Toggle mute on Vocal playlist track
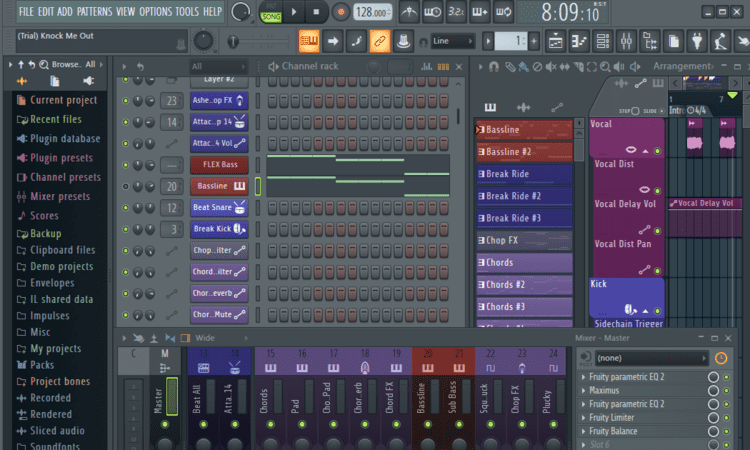This screenshot has height=450, width=750. point(658,151)
